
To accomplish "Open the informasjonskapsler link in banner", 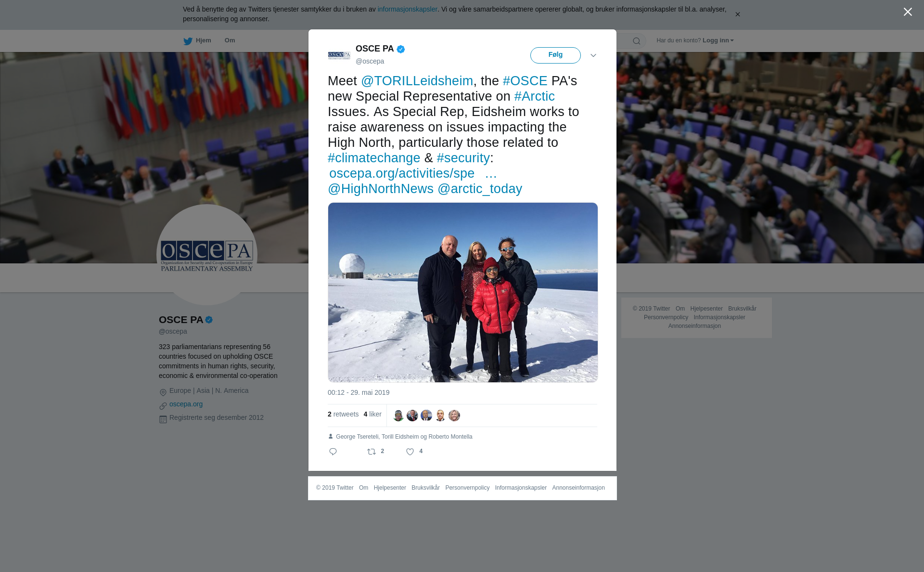I will (x=407, y=9).
